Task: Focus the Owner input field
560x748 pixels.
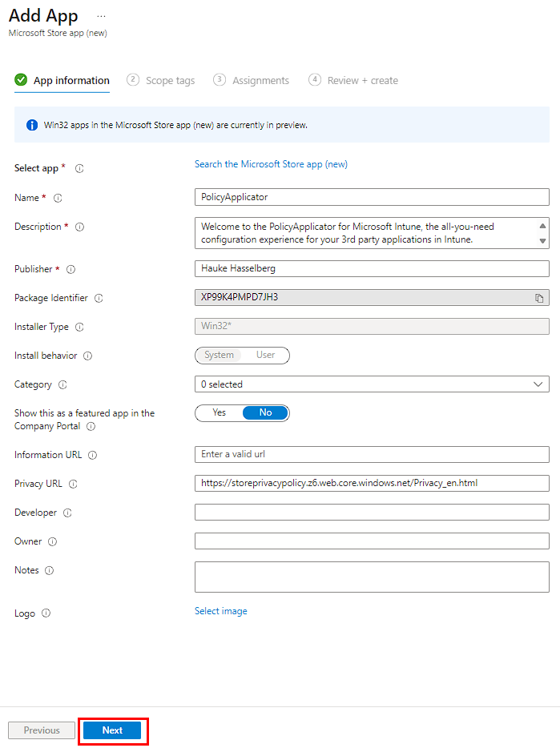Action: [372, 541]
